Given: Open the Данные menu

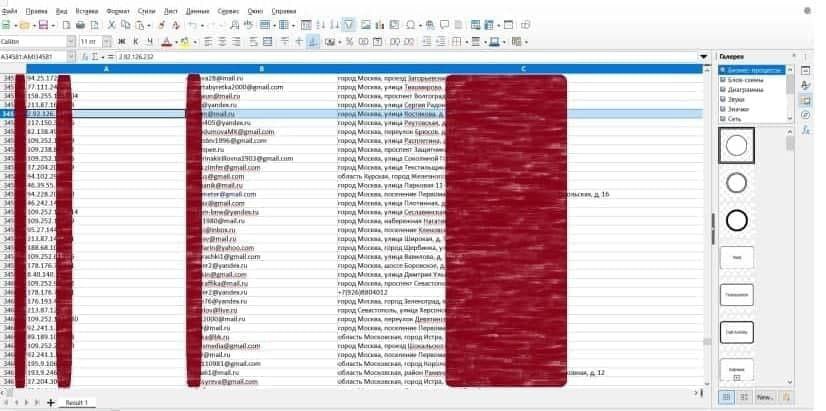Looking at the screenshot, I should pos(198,11).
